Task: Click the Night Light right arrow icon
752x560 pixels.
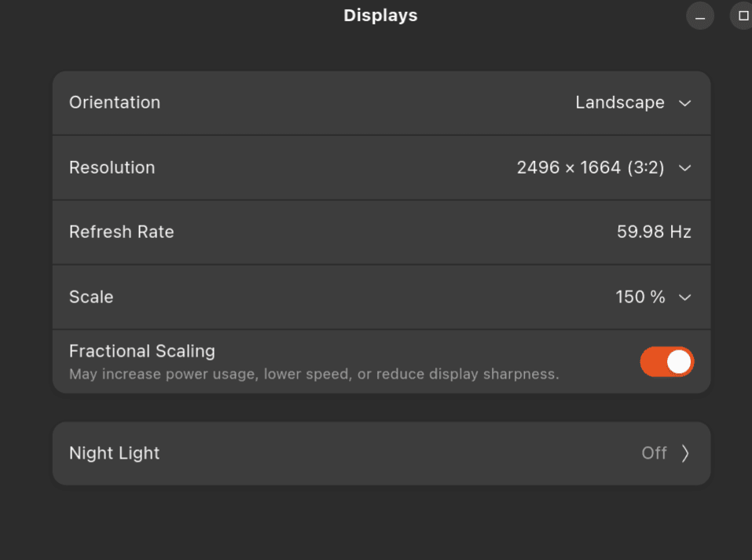Action: [685, 453]
